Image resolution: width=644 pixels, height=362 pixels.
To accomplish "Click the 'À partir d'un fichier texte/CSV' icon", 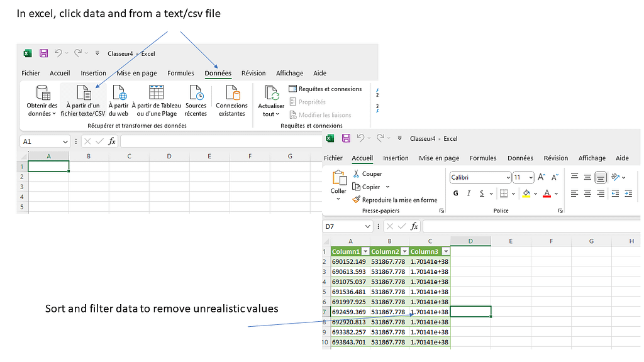I will click(x=83, y=93).
